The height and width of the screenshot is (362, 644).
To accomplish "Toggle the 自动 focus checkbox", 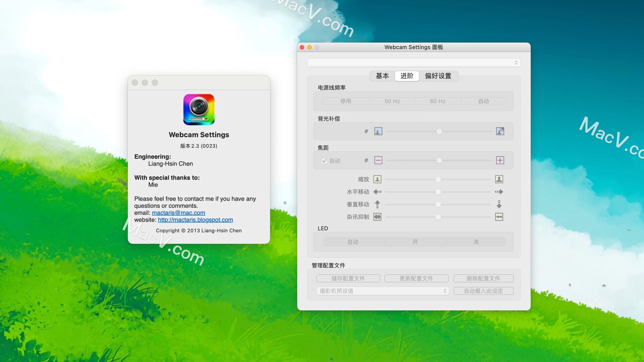I will click(324, 161).
